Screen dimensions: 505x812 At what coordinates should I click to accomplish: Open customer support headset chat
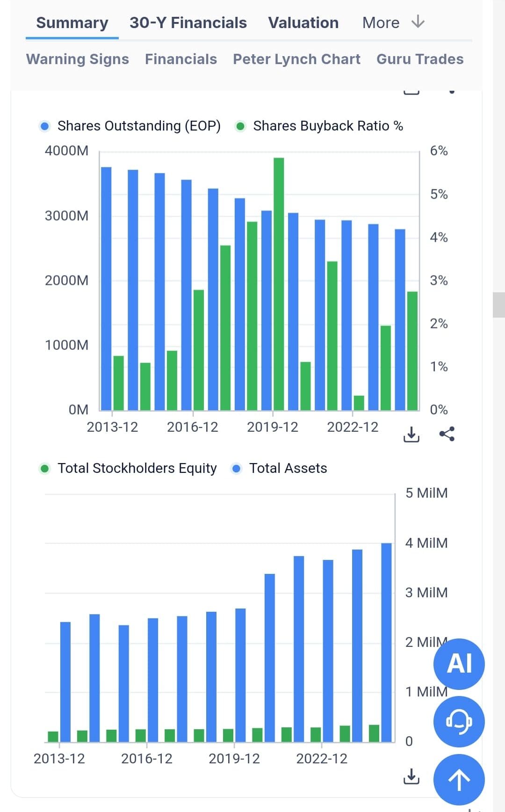[459, 722]
